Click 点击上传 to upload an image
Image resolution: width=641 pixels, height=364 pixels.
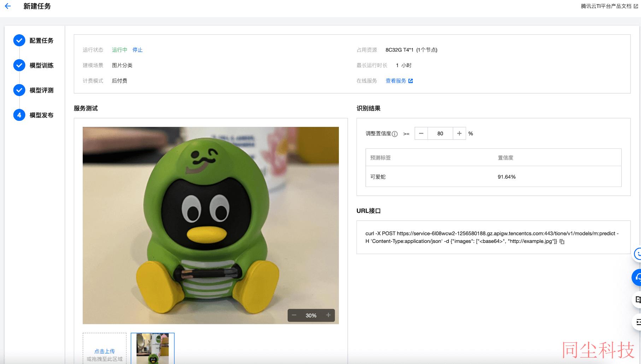click(105, 351)
